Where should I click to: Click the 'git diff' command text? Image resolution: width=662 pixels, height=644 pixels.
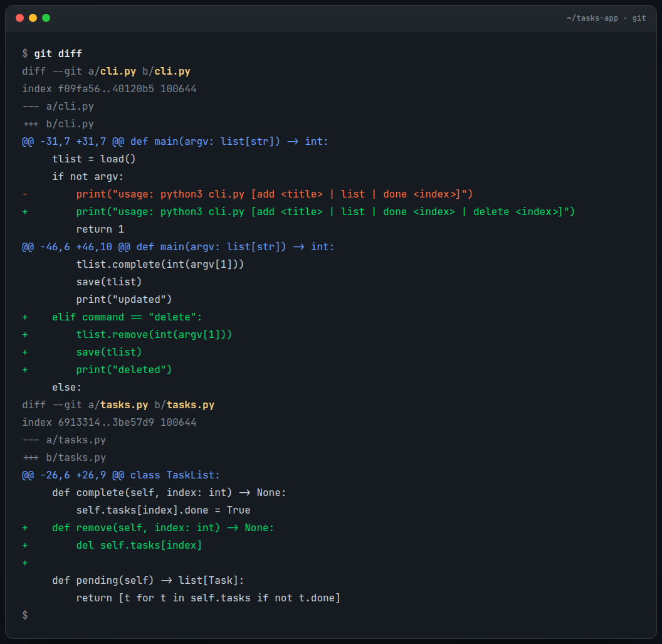pos(58,54)
